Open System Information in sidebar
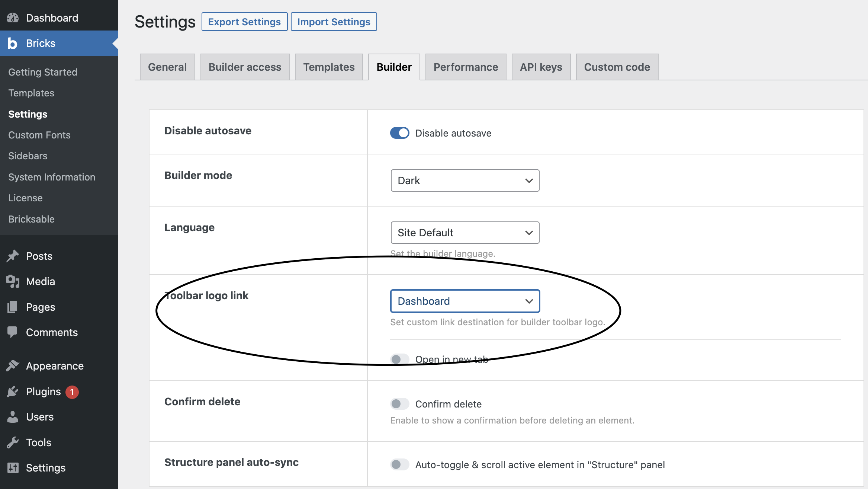 pos(52,177)
